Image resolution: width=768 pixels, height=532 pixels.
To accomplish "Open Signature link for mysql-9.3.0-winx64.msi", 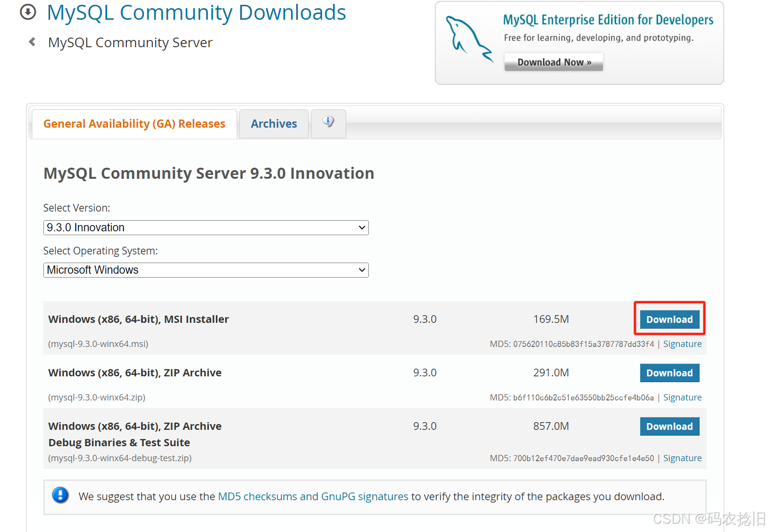I will pyautogui.click(x=682, y=344).
